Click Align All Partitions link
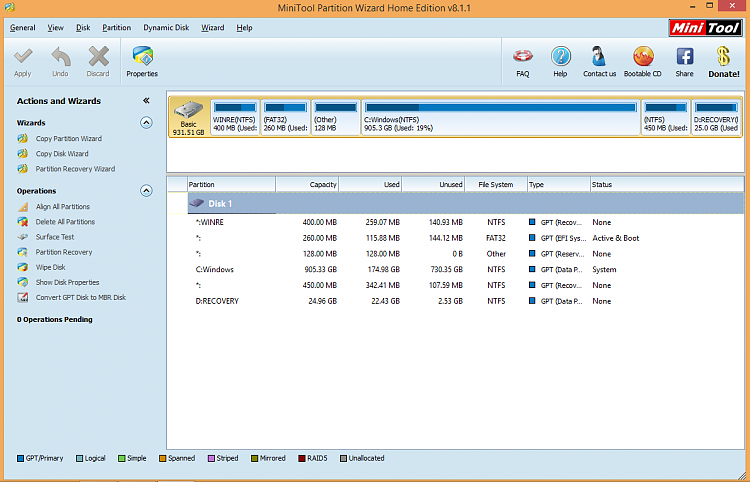Viewport: 750px width, 482px height. [63, 207]
